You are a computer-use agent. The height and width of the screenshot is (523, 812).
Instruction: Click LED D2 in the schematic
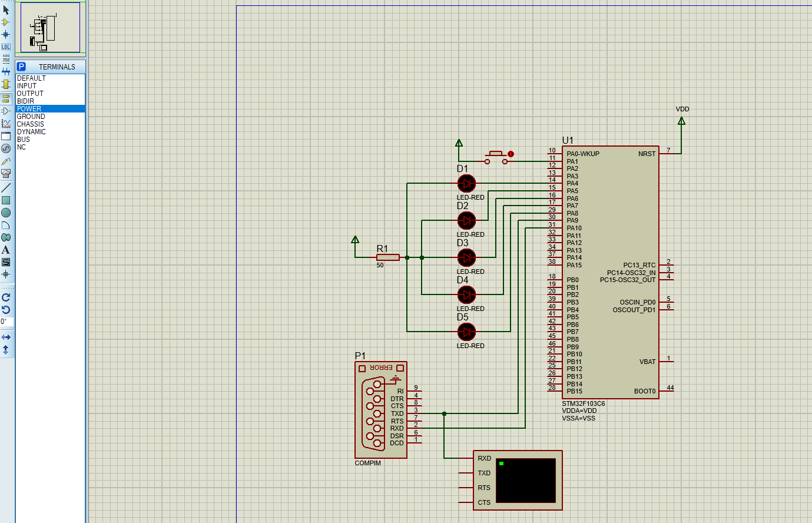tap(466, 220)
